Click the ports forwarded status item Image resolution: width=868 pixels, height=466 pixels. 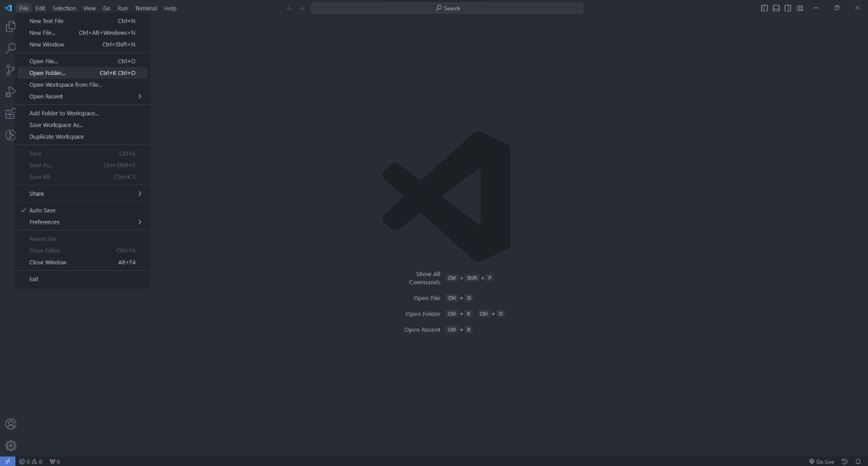pos(55,461)
